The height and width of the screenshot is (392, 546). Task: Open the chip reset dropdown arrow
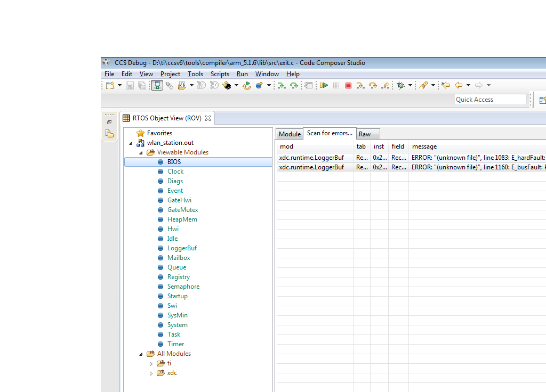click(x=236, y=85)
